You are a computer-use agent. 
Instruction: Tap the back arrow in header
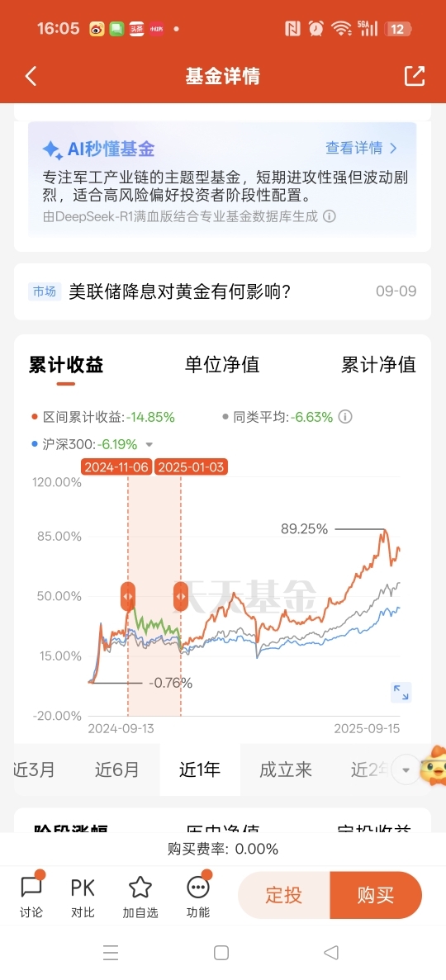click(31, 76)
